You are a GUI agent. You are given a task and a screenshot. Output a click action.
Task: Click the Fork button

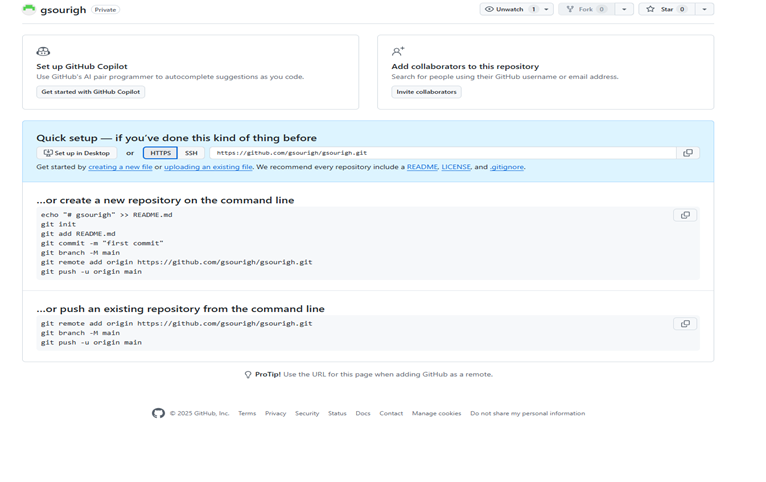(x=586, y=9)
